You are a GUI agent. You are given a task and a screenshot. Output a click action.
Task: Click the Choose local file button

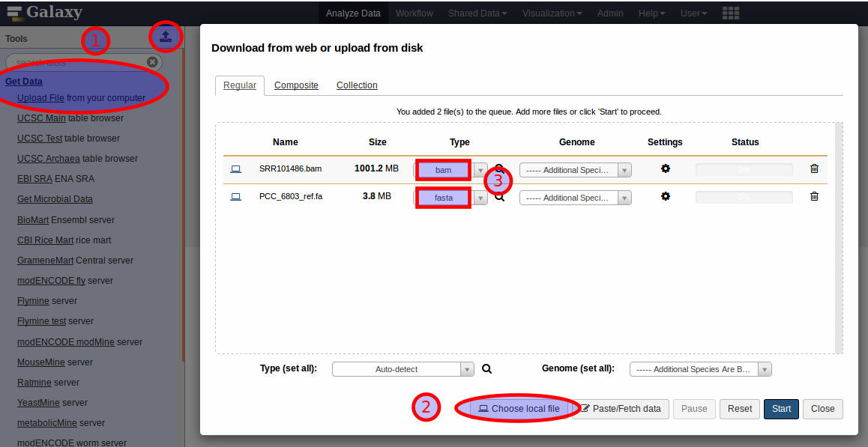pos(519,409)
